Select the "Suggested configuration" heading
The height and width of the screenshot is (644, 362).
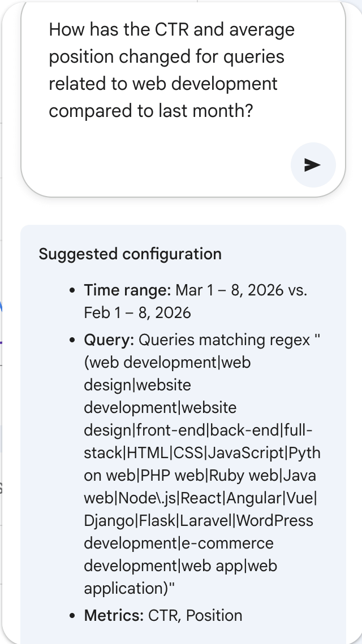point(130,254)
